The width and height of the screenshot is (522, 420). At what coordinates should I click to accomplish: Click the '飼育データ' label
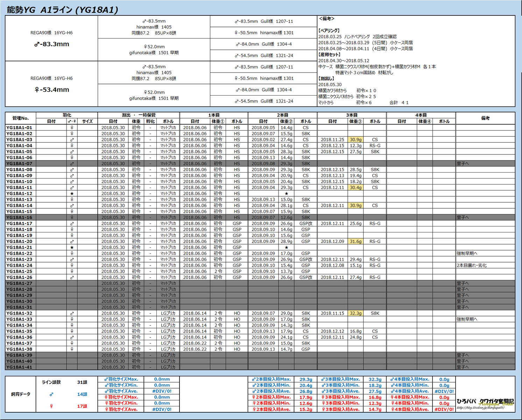click(21, 394)
